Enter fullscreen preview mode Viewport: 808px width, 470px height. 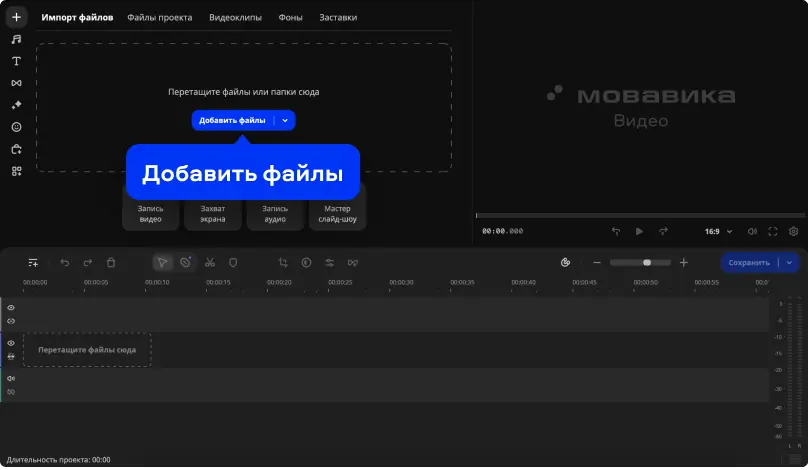[773, 231]
